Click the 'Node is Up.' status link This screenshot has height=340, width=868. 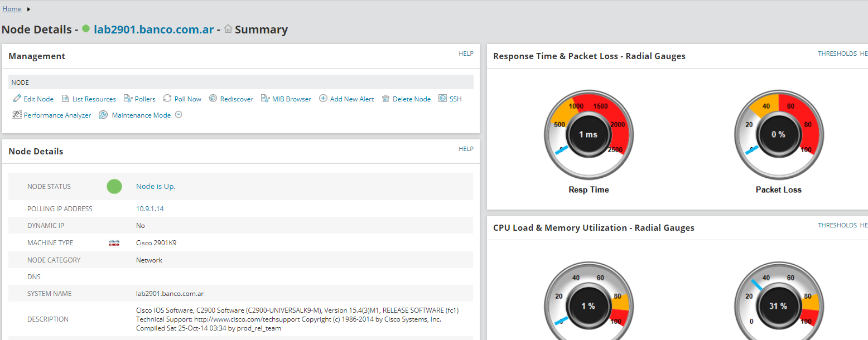coord(156,187)
